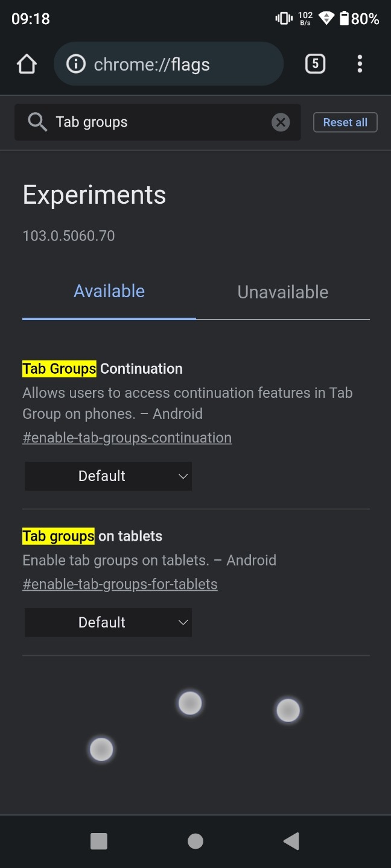Tap the Chrome home icon

click(27, 64)
